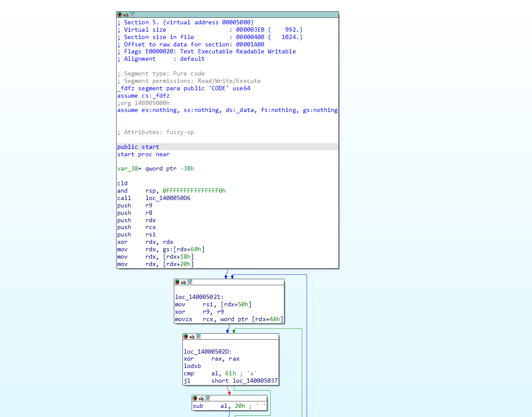Viewport: 532px width, 417px height.
Task: Click group nodes icon on 'sub al, 20h' block
Action: coord(207,398)
